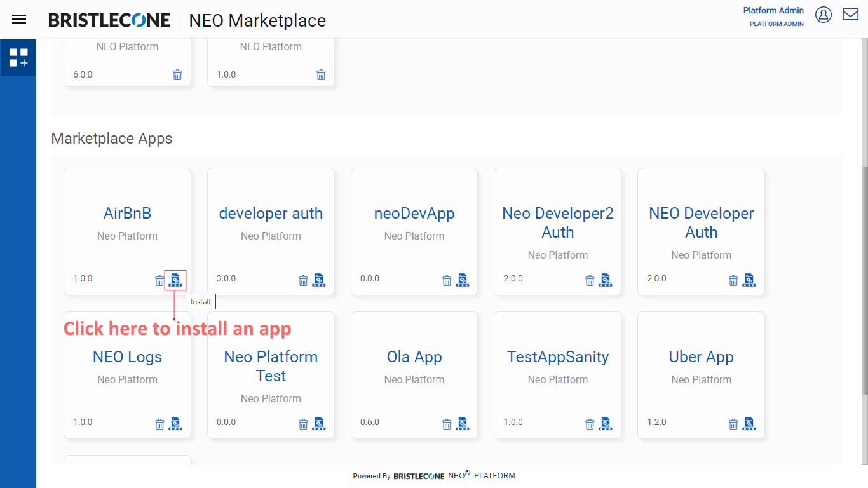The height and width of the screenshot is (488, 868).
Task: Open the hamburger navigation menu
Action: coord(19,19)
